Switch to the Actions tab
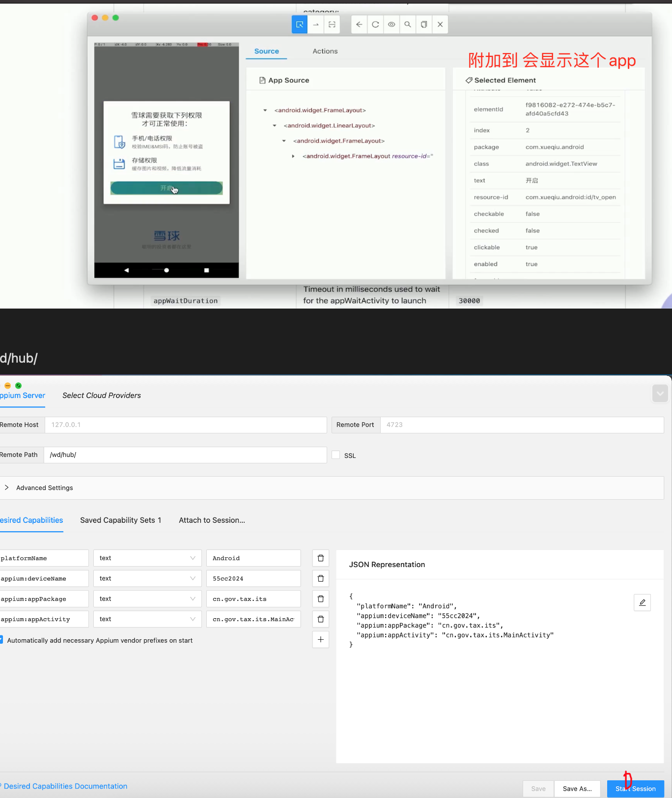This screenshot has height=798, width=672. pyautogui.click(x=325, y=51)
